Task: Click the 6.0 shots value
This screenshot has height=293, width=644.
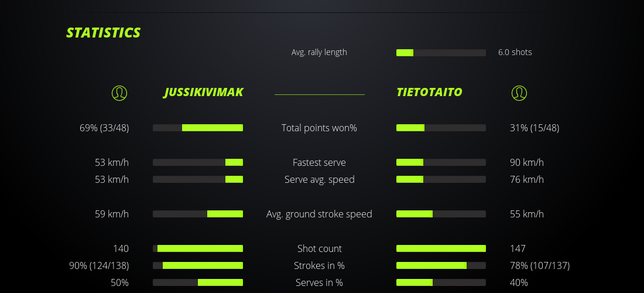Action: point(515,52)
